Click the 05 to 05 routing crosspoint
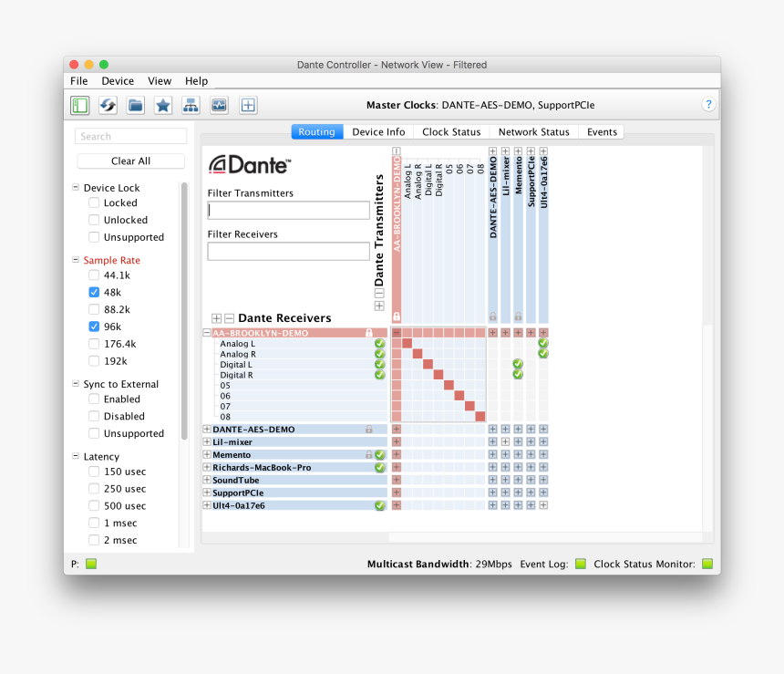This screenshot has width=784, height=674. point(449,385)
